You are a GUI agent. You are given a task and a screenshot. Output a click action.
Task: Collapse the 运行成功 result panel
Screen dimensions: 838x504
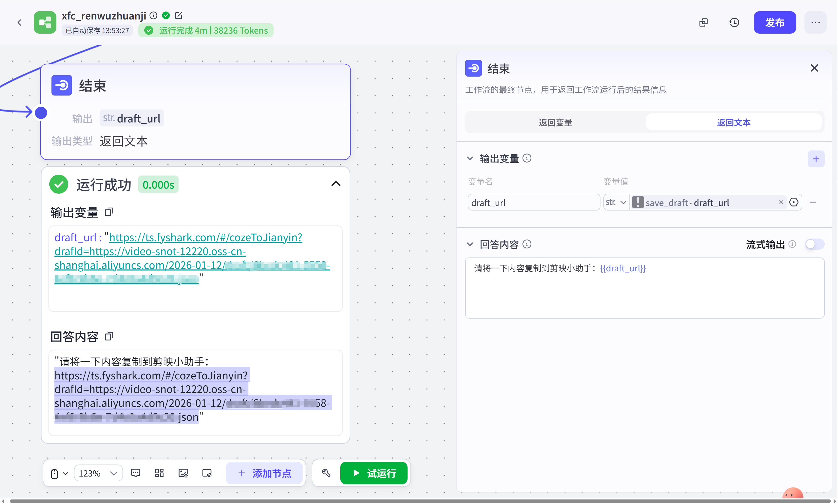[336, 184]
